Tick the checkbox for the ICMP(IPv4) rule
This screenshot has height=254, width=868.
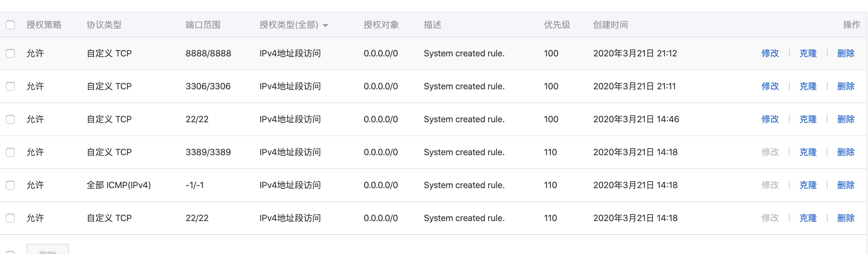coord(10,185)
